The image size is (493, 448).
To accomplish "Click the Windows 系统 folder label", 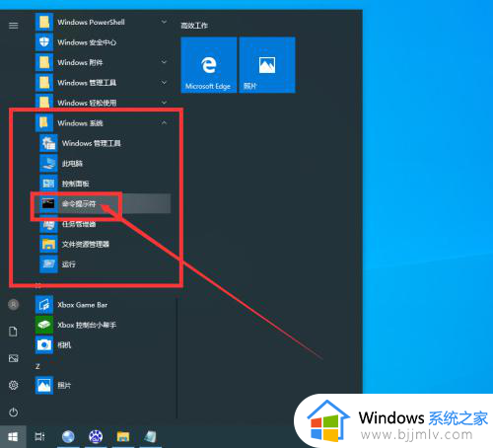I will pos(80,123).
